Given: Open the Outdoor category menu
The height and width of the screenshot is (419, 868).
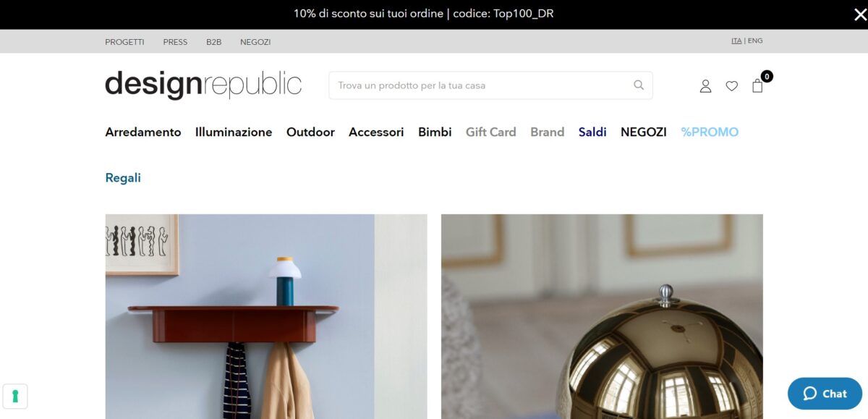Looking at the screenshot, I should tap(310, 132).
